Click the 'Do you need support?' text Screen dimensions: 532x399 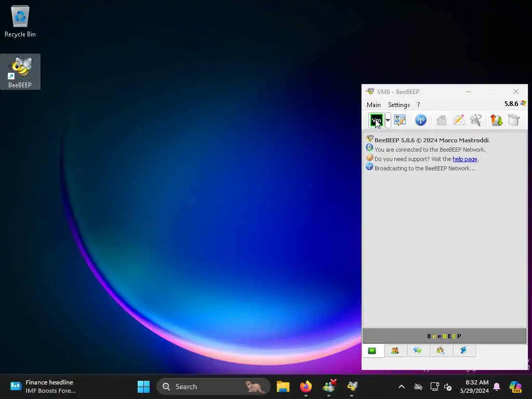pyautogui.click(x=402, y=159)
